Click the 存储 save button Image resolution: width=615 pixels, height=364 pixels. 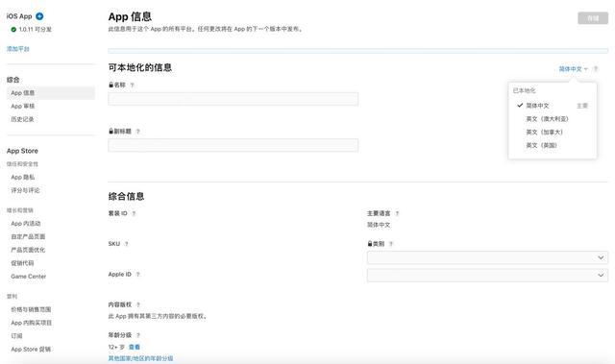tap(593, 18)
